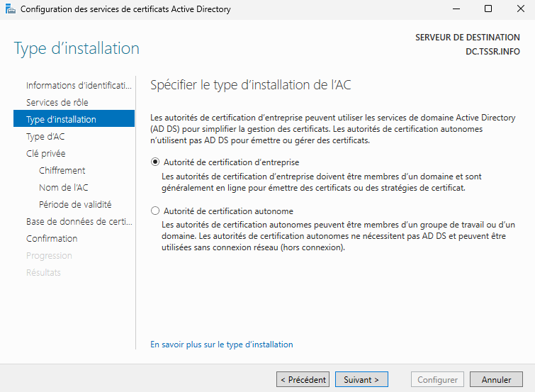Image resolution: width=535 pixels, height=392 pixels.
Task: Select Nom de l'AC sub-step
Action: [x=64, y=187]
